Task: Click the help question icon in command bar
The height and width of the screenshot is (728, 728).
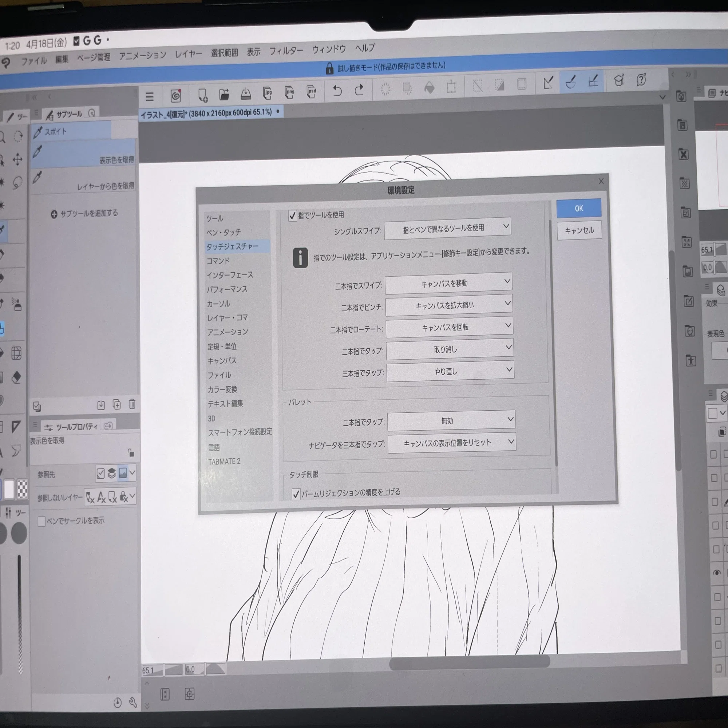Action: pyautogui.click(x=641, y=80)
